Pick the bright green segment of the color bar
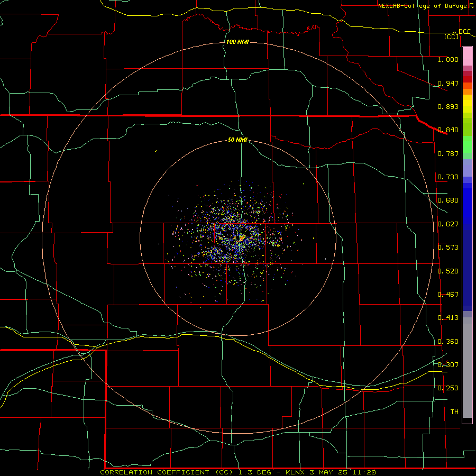Image resolution: width=476 pixels, height=476 pixels. pyautogui.click(x=467, y=144)
